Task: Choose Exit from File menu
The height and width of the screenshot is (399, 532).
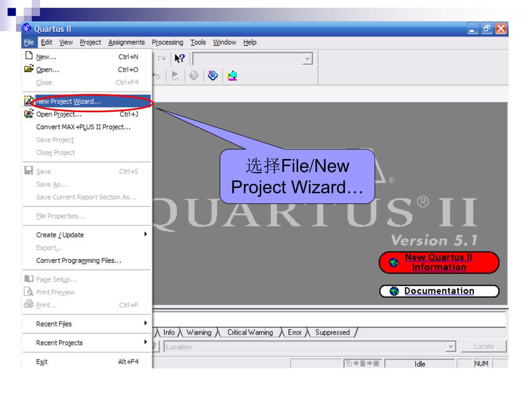Action: point(87,362)
